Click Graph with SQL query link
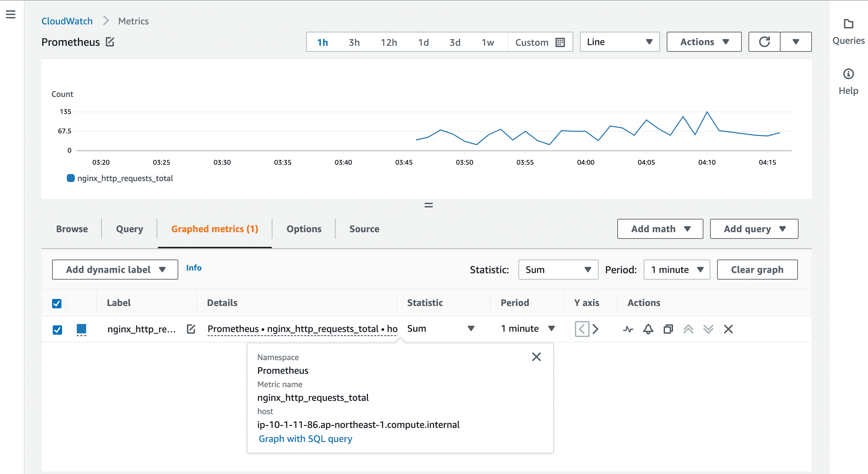868x474 pixels. click(x=305, y=439)
